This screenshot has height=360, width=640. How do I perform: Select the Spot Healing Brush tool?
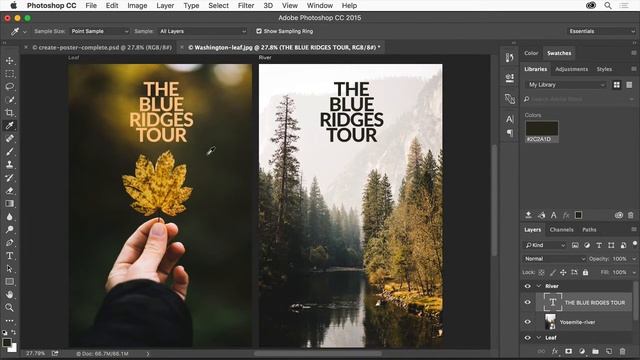pos(9,138)
